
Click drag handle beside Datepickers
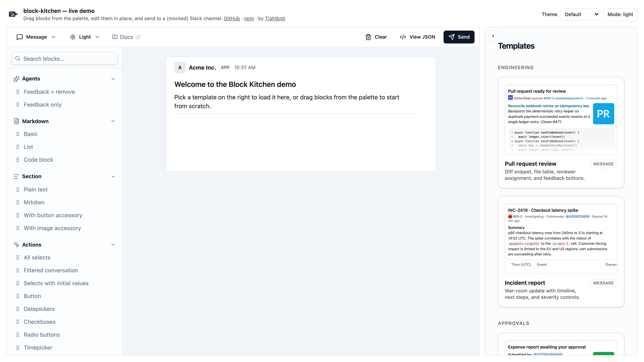(18, 309)
